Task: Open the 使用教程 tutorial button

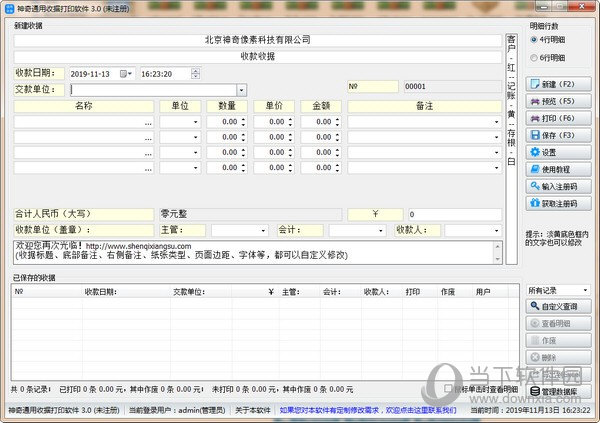Action: pyautogui.click(x=558, y=170)
